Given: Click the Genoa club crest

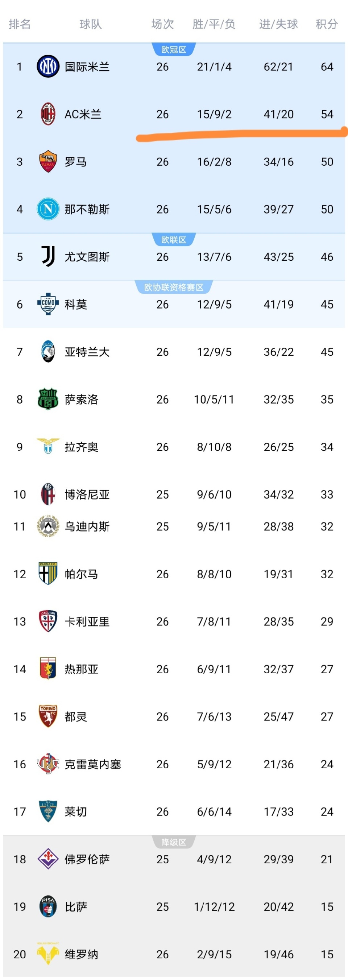Looking at the screenshot, I should [x=48, y=669].
